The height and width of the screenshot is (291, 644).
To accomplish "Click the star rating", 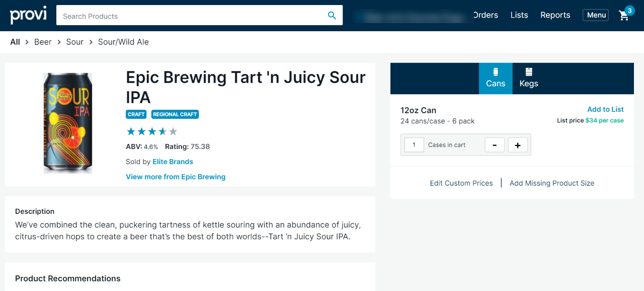I will [x=151, y=131].
